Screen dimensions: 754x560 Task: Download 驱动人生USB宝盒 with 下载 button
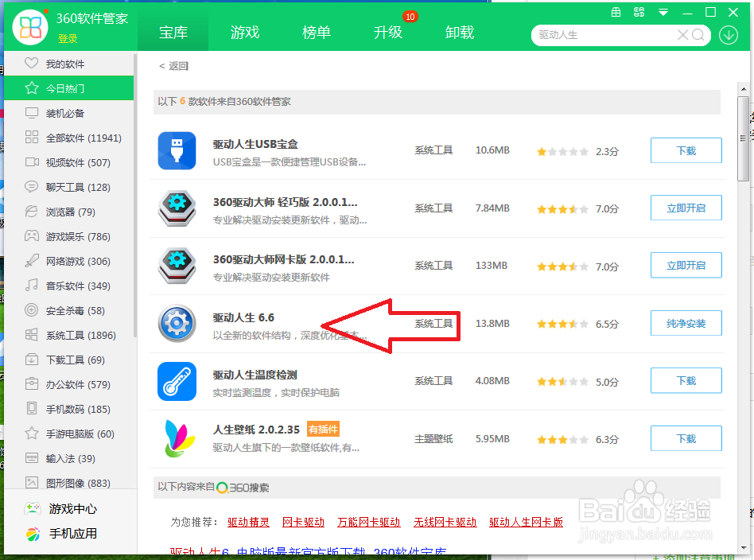(x=686, y=150)
